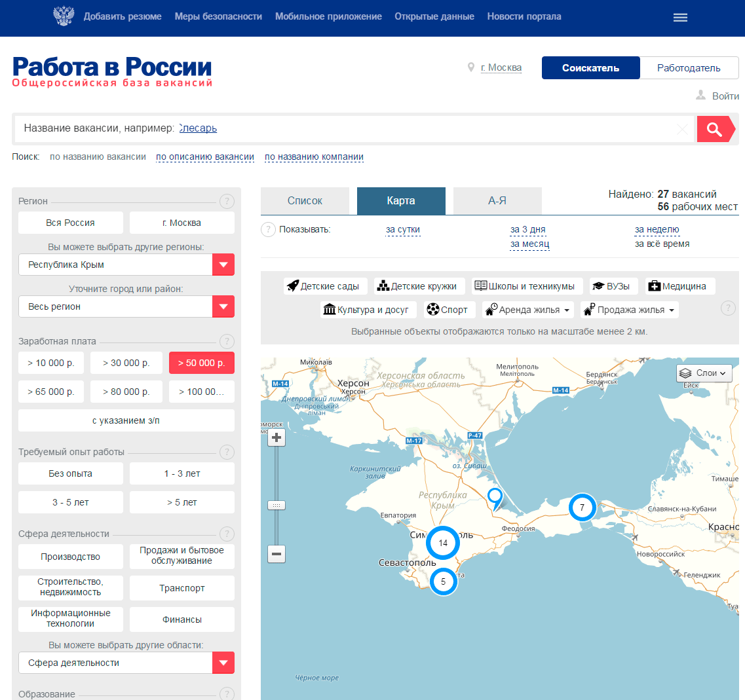Show vacancies за месяц
Screen dimensions: 745x700
pos(530,244)
